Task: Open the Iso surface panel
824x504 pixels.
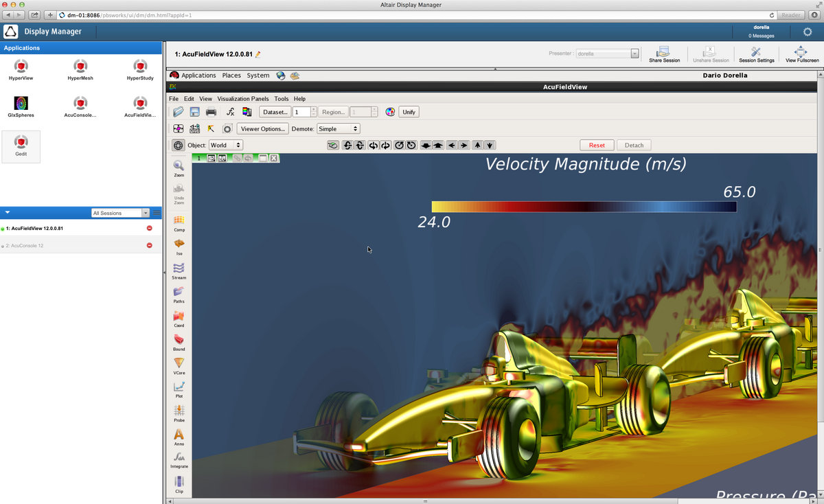Action: click(179, 247)
